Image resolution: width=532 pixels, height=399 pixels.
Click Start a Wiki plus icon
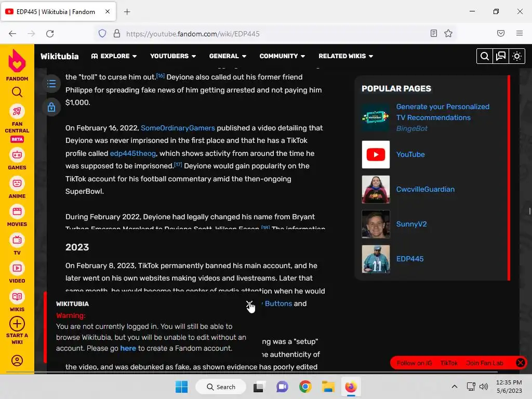17,324
